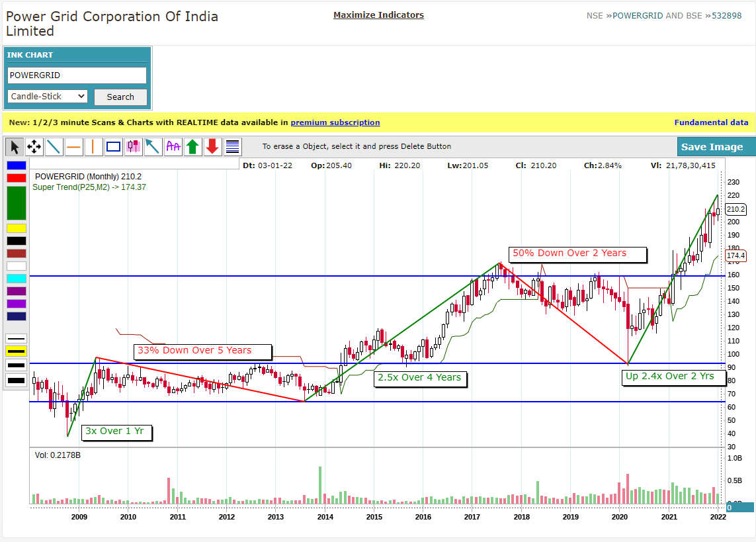This screenshot has height=542, width=756.
Task: Pick the yellow color swatch
Action: [17, 228]
